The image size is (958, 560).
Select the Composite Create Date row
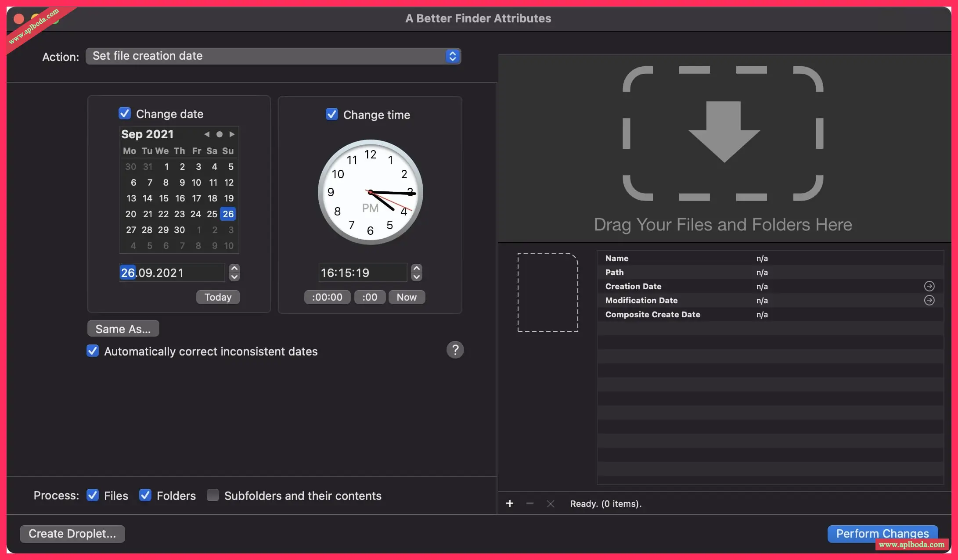(x=771, y=314)
